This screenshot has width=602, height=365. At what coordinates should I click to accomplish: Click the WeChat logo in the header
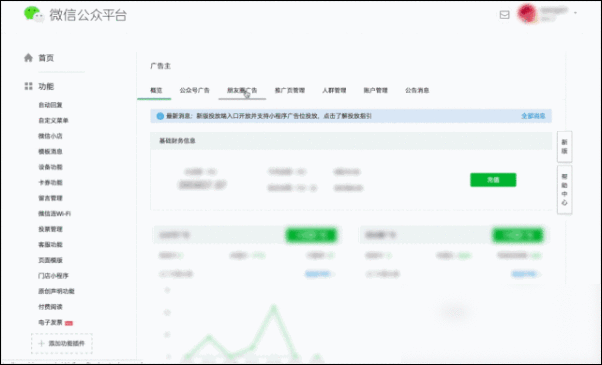(x=34, y=14)
